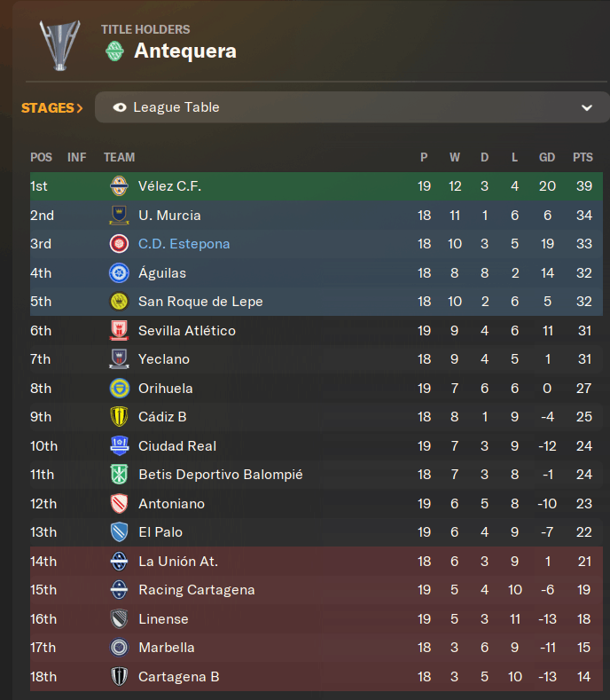Sort the table by GD column header
The image size is (610, 700).
547,157
